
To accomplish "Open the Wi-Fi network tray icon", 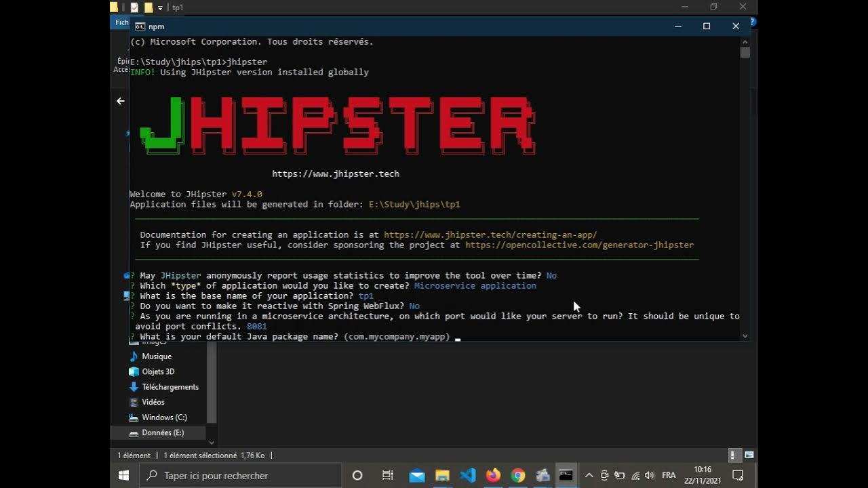I will point(635,476).
